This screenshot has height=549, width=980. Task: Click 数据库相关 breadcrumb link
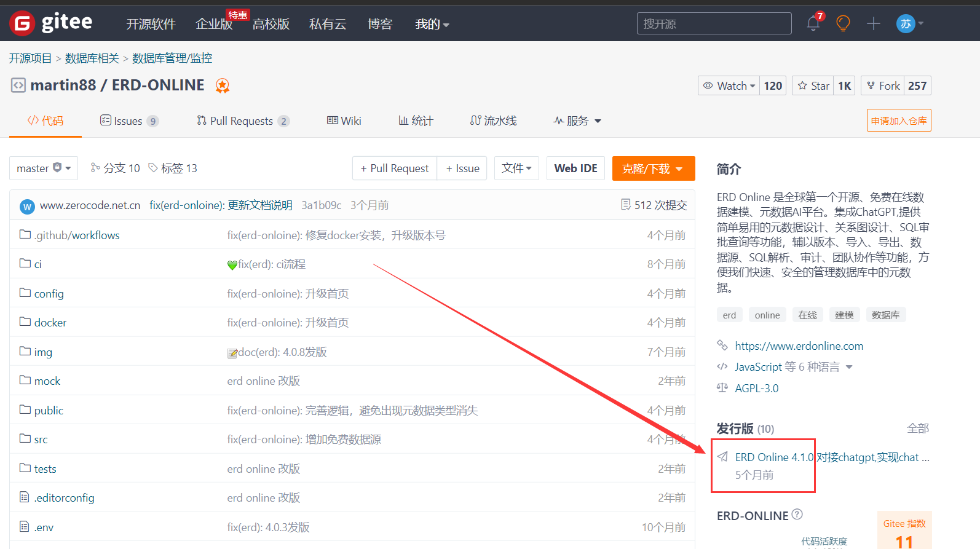tap(92, 58)
